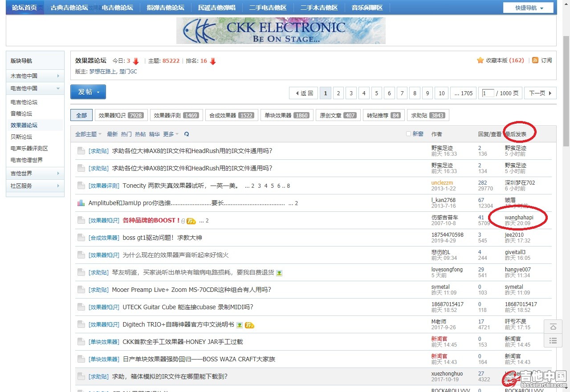Open 贝斯论坛 in the sidebar
The height and width of the screenshot is (392, 570).
click(x=21, y=137)
